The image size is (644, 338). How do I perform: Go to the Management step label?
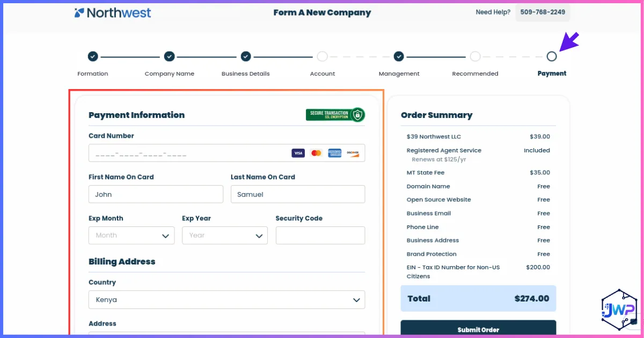tap(399, 74)
